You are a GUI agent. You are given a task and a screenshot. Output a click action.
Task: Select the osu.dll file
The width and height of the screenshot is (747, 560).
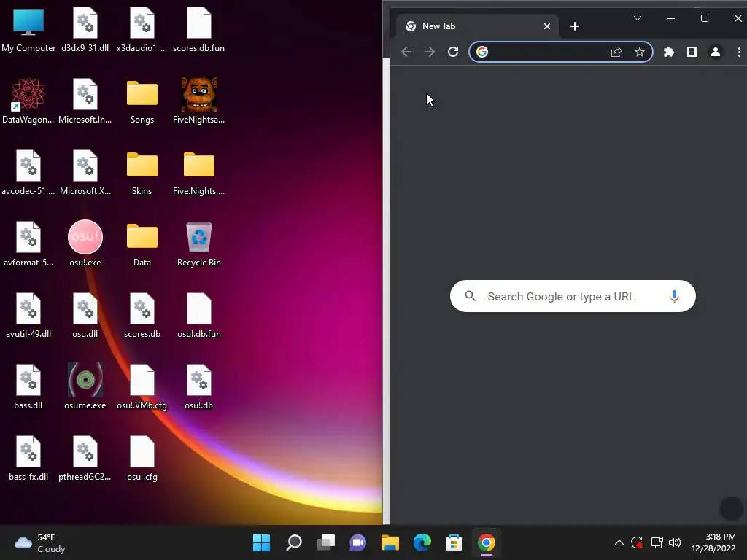(x=85, y=315)
